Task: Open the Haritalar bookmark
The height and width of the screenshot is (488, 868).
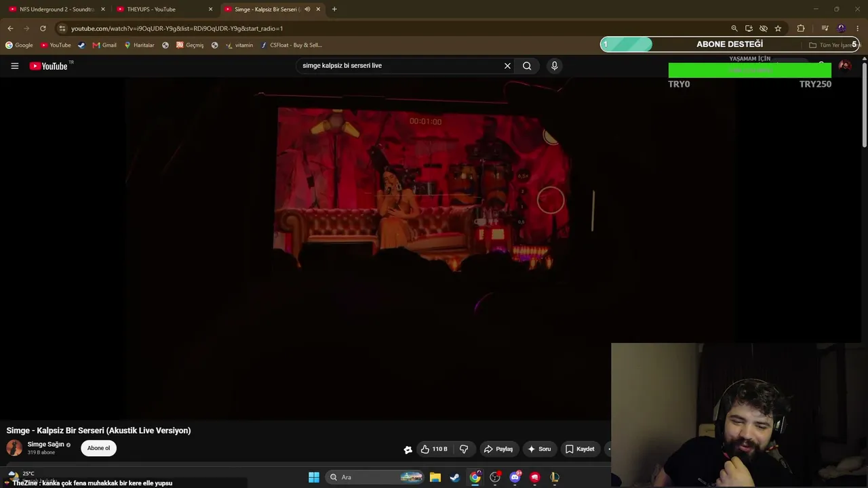Action: click(x=139, y=45)
